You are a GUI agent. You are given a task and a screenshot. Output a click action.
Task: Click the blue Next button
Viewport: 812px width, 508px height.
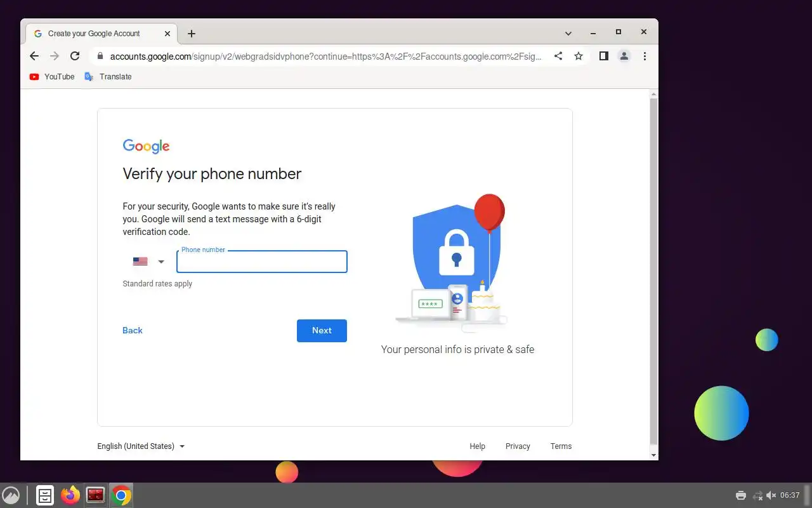click(x=322, y=331)
